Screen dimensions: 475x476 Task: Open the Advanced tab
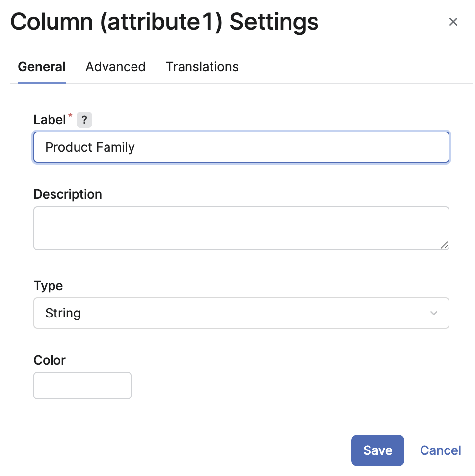click(115, 67)
